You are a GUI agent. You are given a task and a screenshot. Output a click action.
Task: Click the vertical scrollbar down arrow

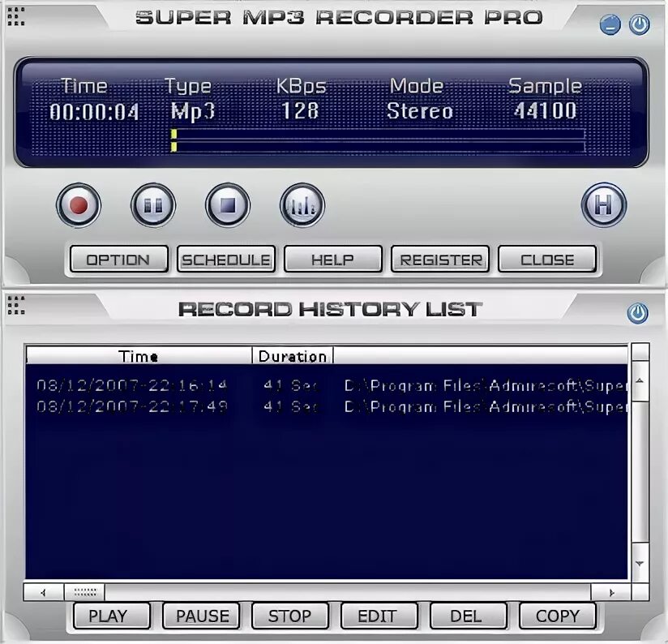(640, 563)
